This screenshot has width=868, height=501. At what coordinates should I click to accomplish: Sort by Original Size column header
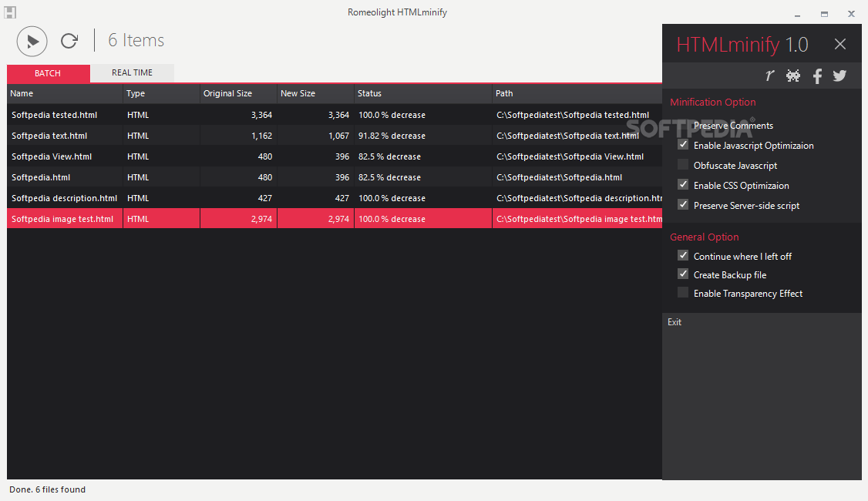pos(238,93)
